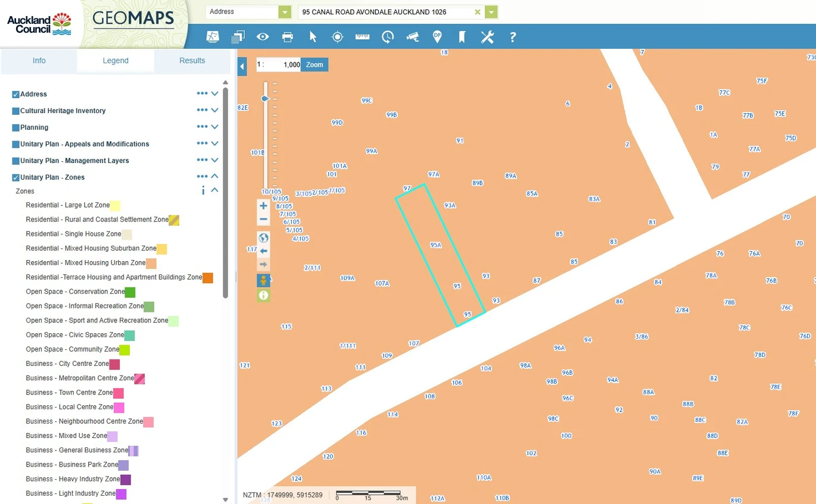Image resolution: width=816 pixels, height=504 pixels.
Task: Clear the searched address with X
Action: [x=477, y=12]
